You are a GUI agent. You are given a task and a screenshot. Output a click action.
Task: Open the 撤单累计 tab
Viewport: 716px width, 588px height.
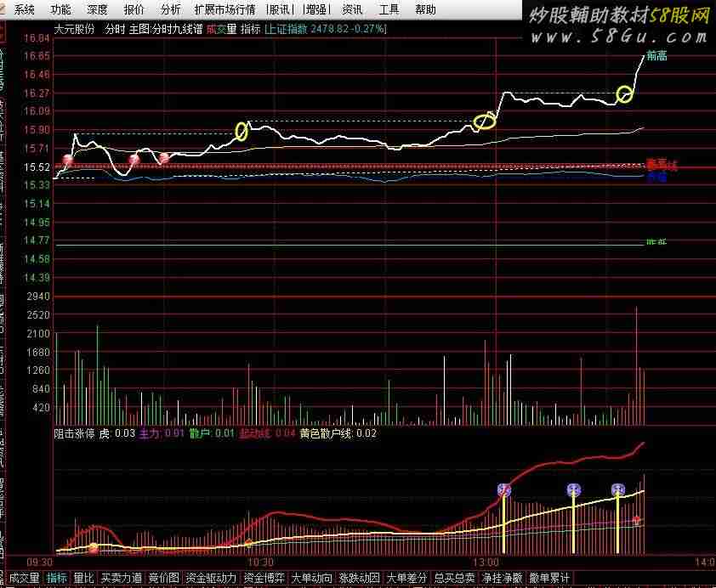(x=549, y=578)
